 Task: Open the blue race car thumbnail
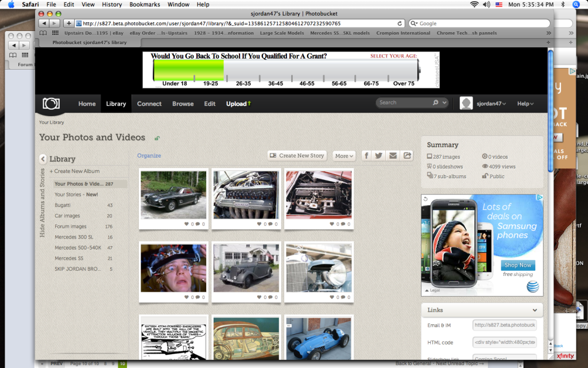coord(319,339)
